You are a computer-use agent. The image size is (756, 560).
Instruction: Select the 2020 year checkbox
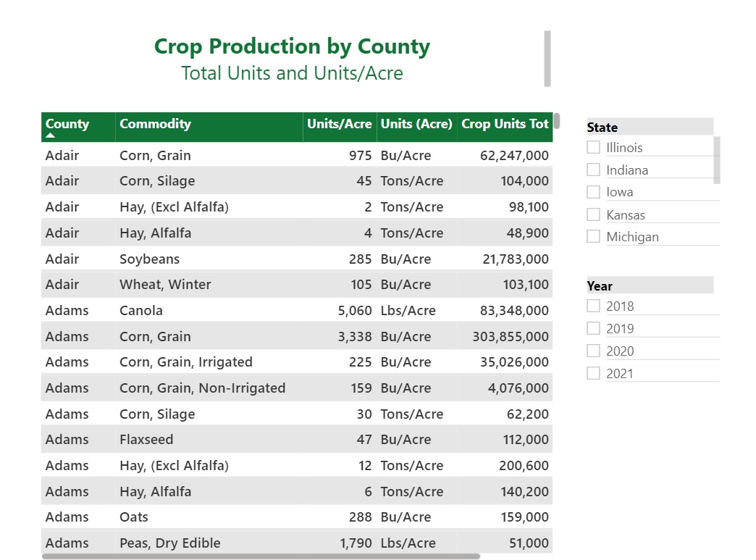(594, 351)
